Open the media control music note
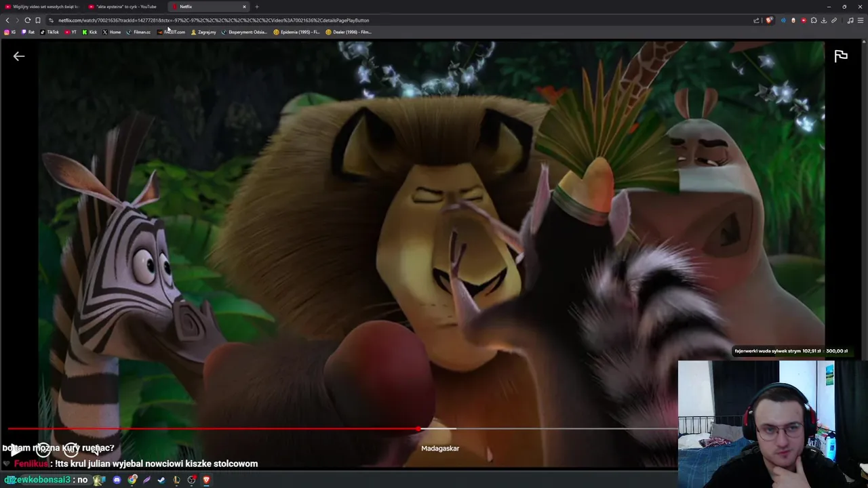The image size is (868, 488). pyautogui.click(x=850, y=20)
